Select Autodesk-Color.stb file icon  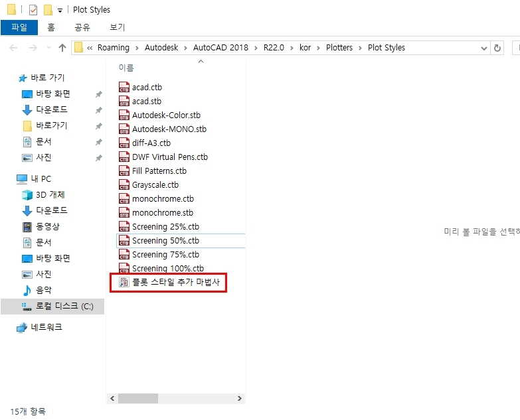point(124,115)
